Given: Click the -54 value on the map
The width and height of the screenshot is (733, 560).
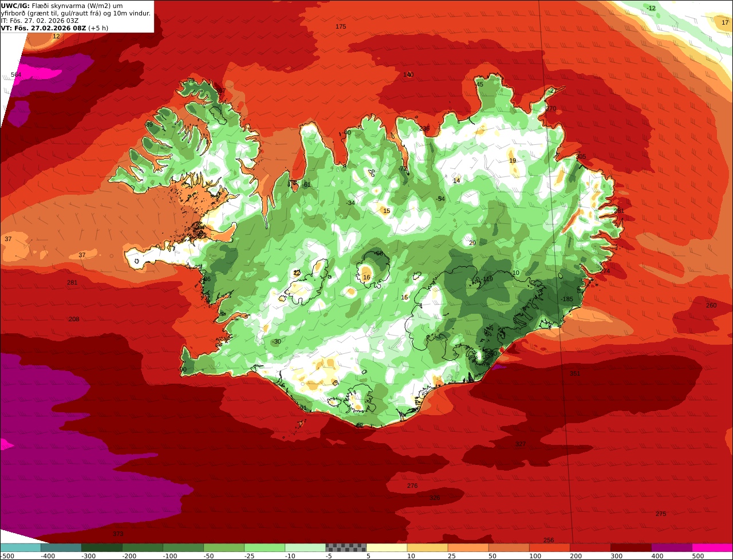Looking at the screenshot, I should 441,199.
